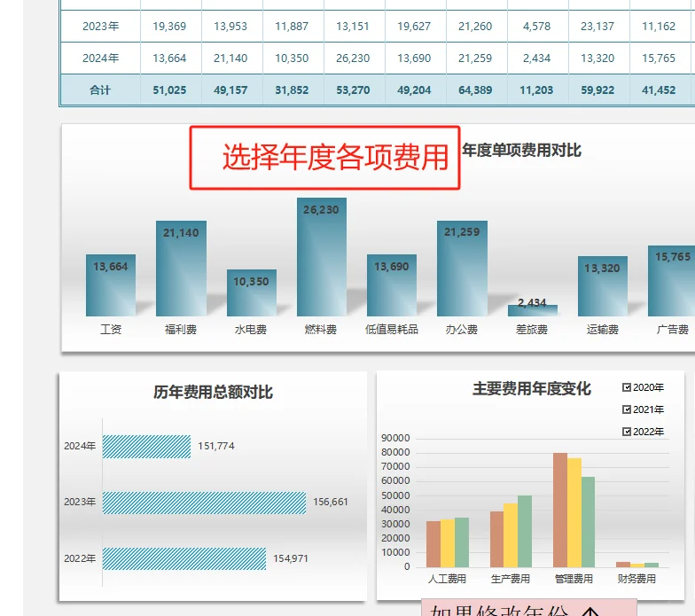Click total cell 51,025

169,90
